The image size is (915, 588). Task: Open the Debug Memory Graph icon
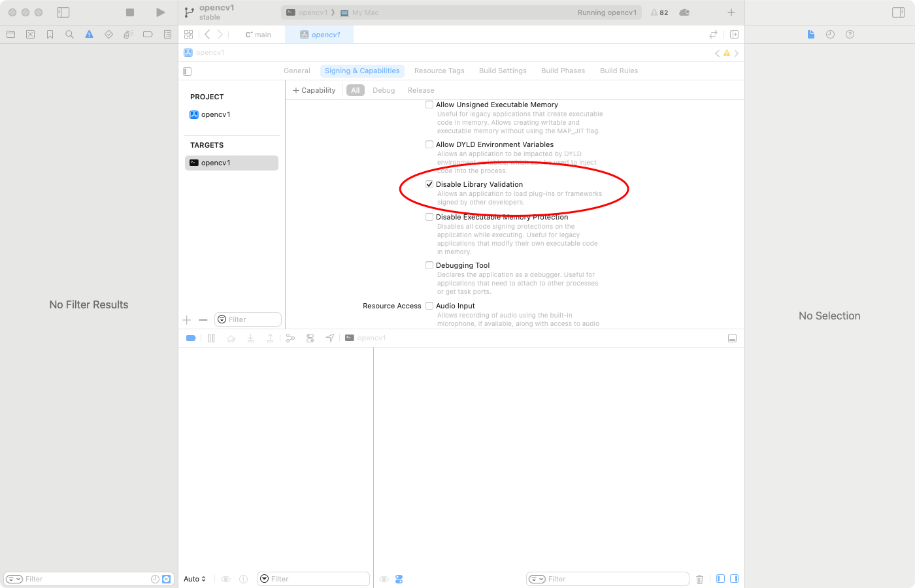310,338
